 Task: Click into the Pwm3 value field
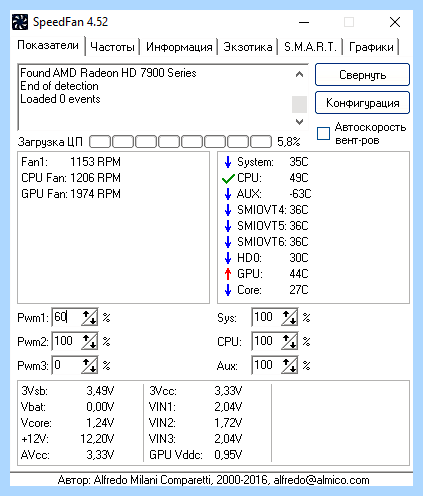coord(67,365)
